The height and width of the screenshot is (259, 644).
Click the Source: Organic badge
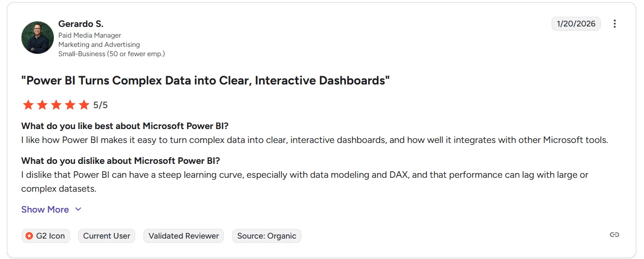pos(267,236)
